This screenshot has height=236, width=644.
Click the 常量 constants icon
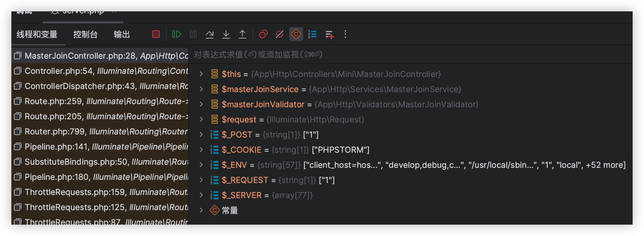click(215, 210)
